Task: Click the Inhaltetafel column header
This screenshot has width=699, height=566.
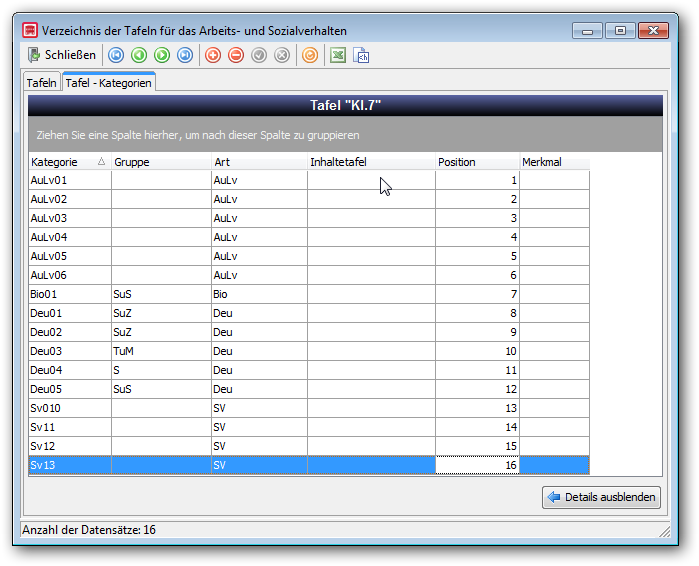Action: (371, 162)
